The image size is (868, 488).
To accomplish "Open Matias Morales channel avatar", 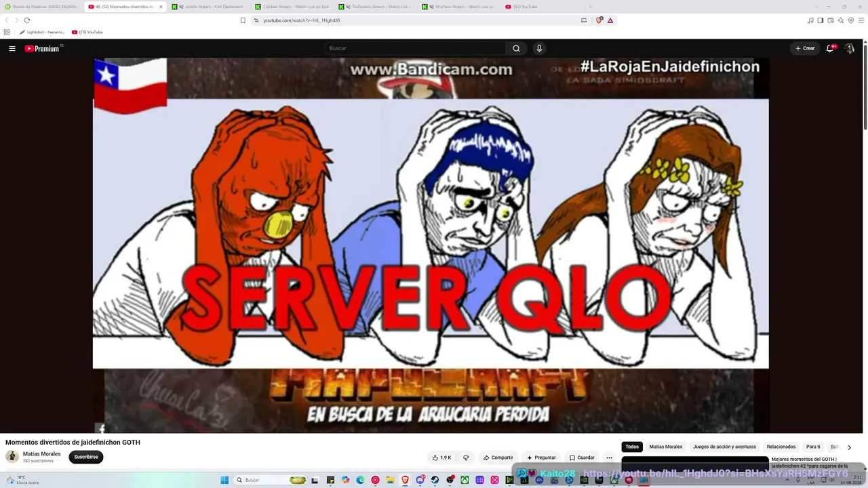I will pyautogui.click(x=12, y=457).
